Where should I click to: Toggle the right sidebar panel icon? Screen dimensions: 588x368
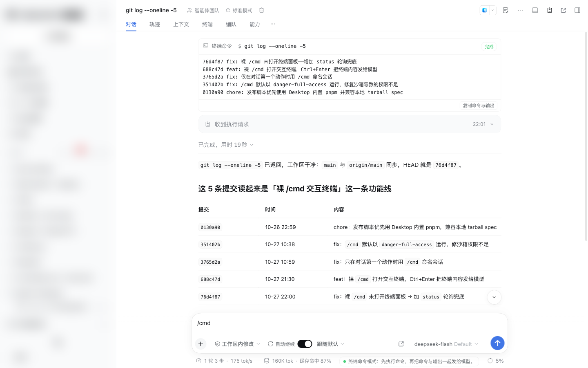577,10
